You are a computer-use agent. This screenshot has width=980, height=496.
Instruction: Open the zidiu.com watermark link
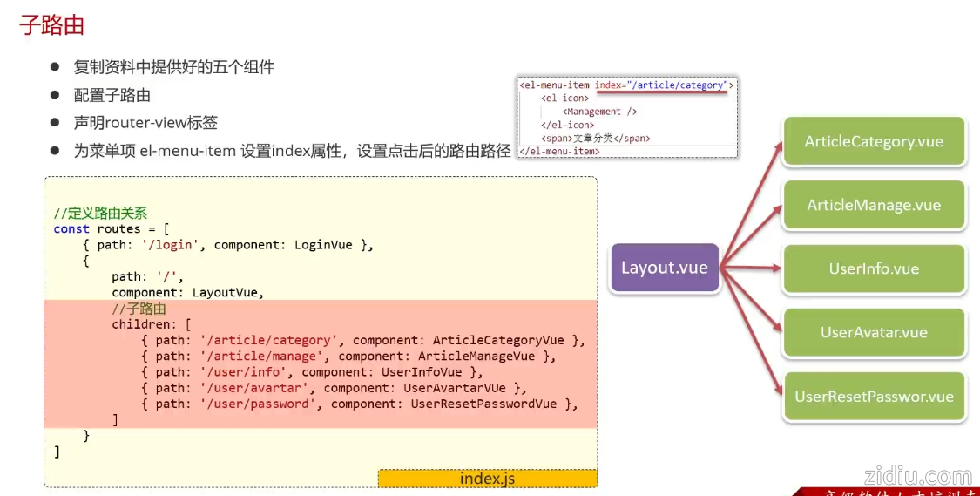[x=918, y=476]
